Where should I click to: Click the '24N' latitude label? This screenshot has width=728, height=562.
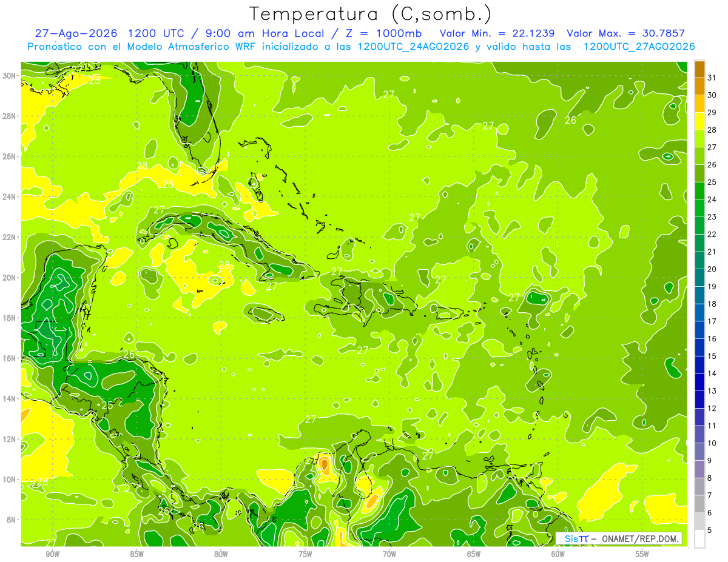click(10, 196)
